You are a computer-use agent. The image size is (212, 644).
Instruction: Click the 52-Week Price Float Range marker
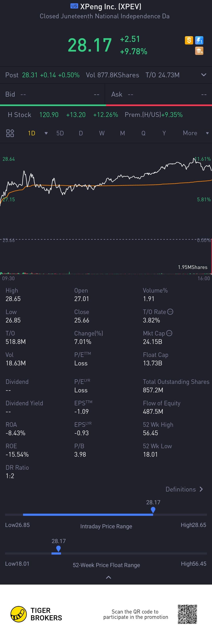coord(58,549)
